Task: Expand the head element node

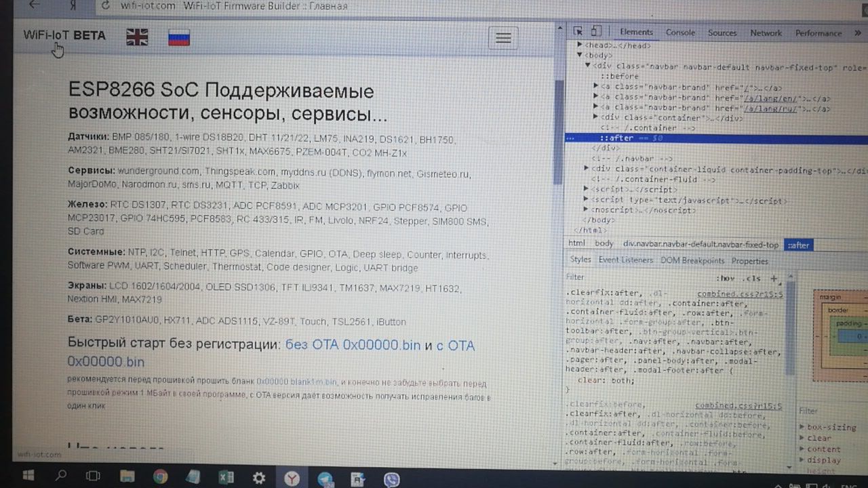Action: [x=580, y=45]
